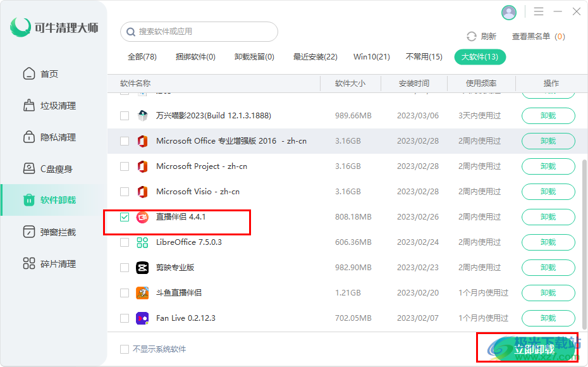Focus the 搜索软件或应用 search field

[199, 32]
